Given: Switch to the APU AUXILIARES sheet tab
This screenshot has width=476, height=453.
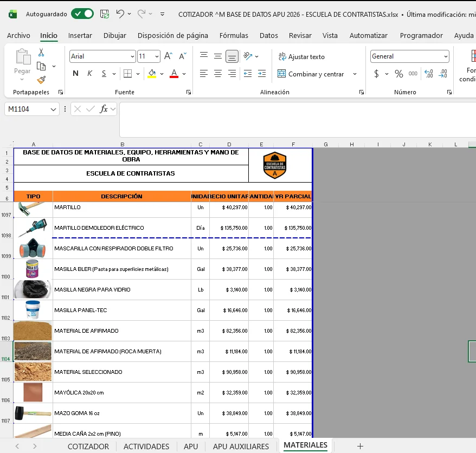Looking at the screenshot, I should tap(241, 446).
